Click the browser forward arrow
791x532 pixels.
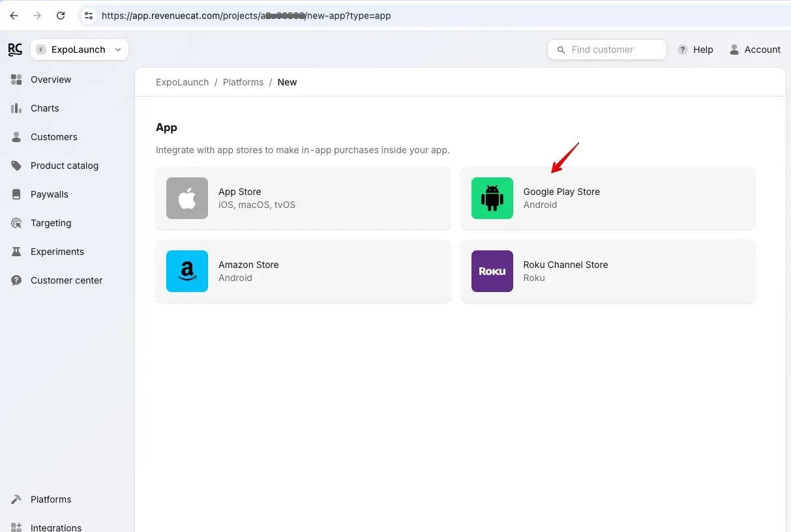[x=37, y=16]
